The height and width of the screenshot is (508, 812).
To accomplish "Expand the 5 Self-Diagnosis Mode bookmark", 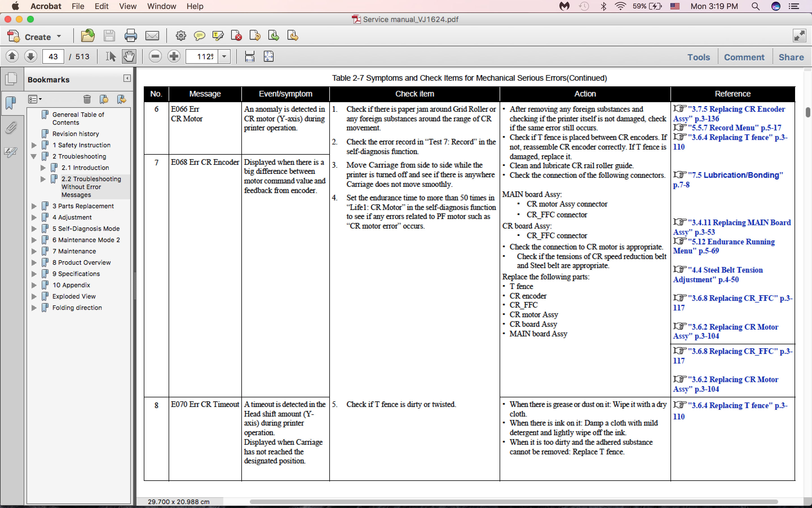I will pos(34,229).
